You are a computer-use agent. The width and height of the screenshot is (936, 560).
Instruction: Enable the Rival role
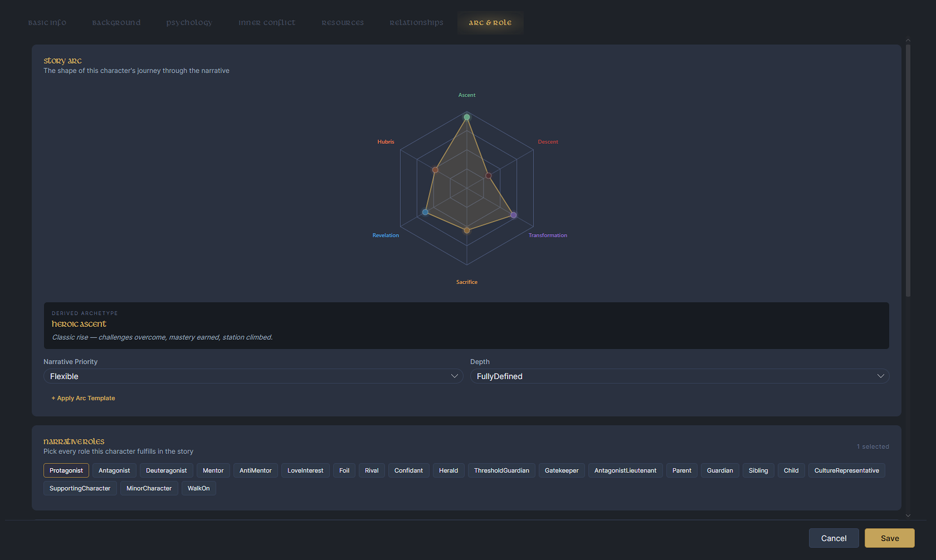372,470
